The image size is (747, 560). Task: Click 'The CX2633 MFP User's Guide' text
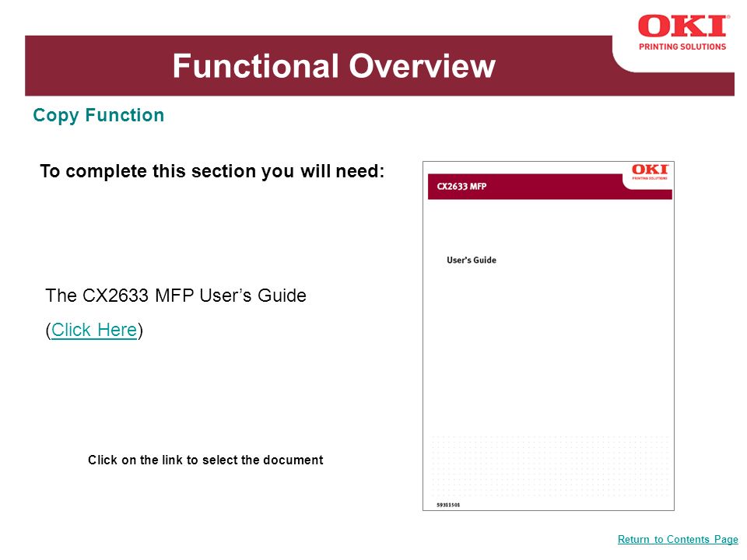click(176, 296)
